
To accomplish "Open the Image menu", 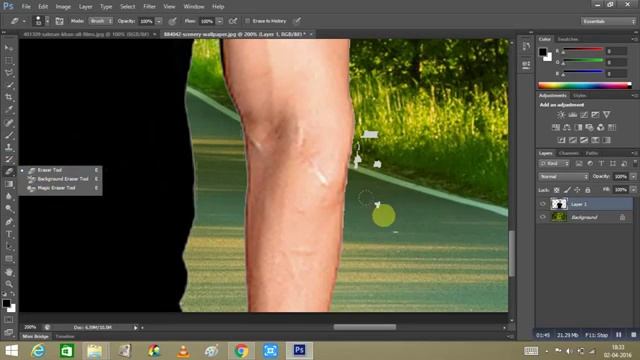I will [63, 7].
